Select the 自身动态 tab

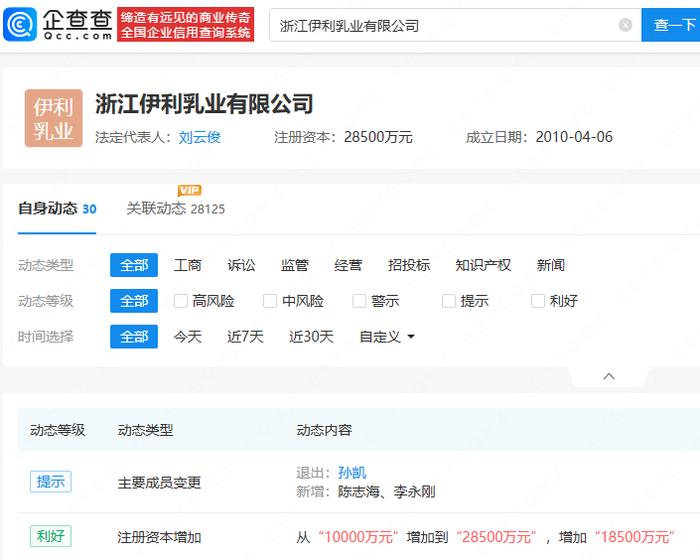pyautogui.click(x=47, y=209)
